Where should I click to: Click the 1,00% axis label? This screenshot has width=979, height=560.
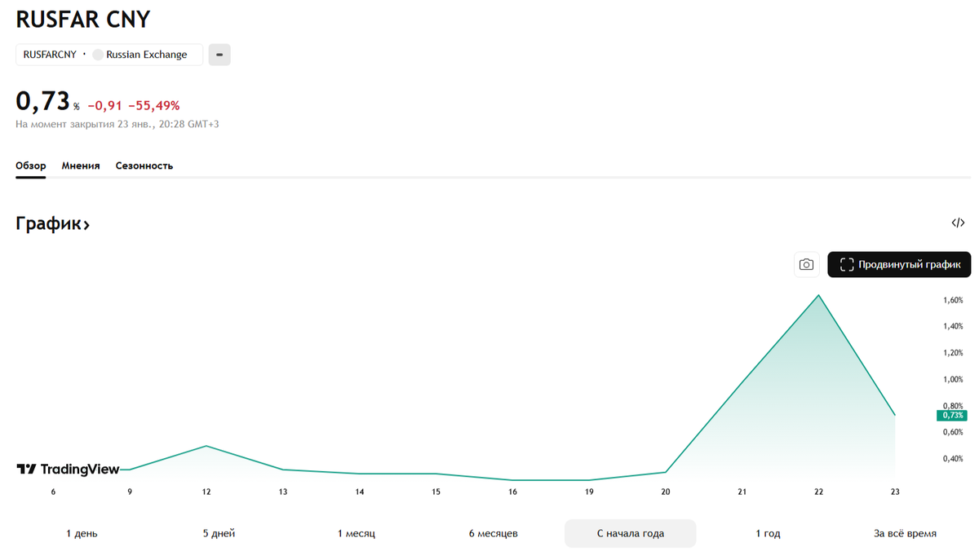point(953,379)
